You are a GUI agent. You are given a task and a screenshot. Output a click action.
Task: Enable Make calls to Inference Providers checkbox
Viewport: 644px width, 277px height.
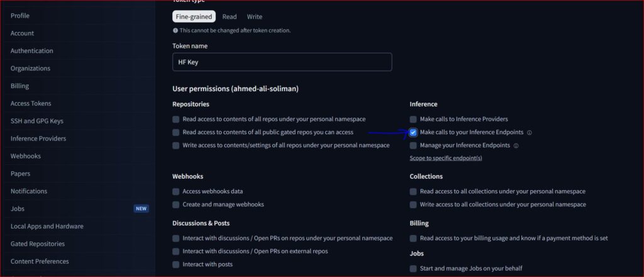click(413, 119)
